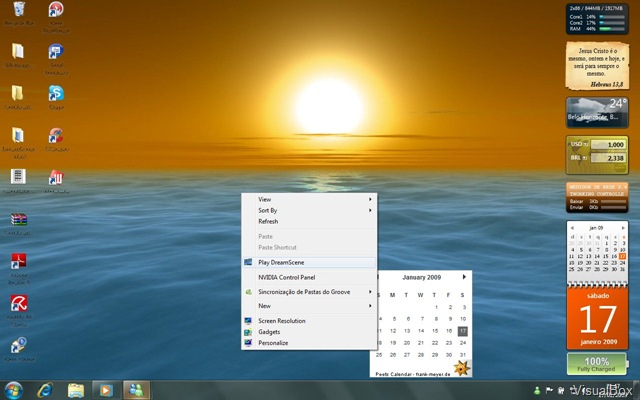Select day 24 in Peetz Calendar
Screen dimensions: 640x400
click(462, 343)
